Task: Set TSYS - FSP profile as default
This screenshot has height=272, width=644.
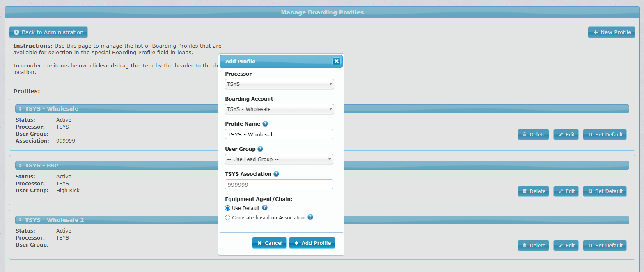Action: [x=605, y=191]
